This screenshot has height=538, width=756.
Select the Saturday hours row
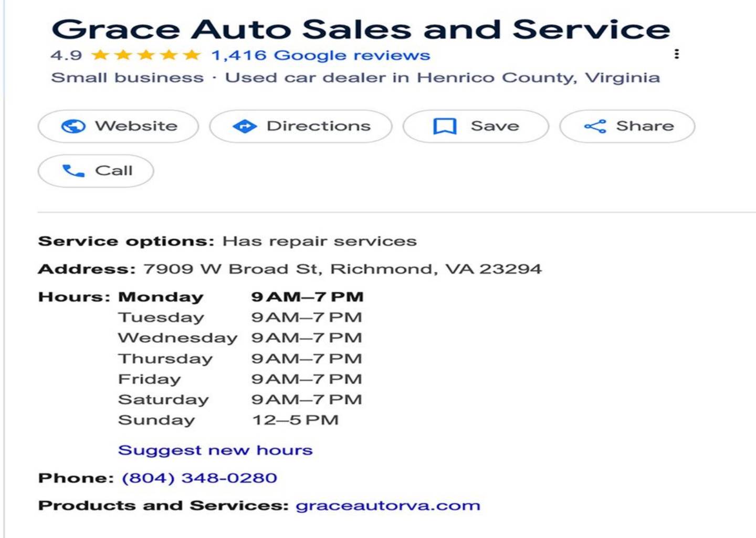[240, 400]
